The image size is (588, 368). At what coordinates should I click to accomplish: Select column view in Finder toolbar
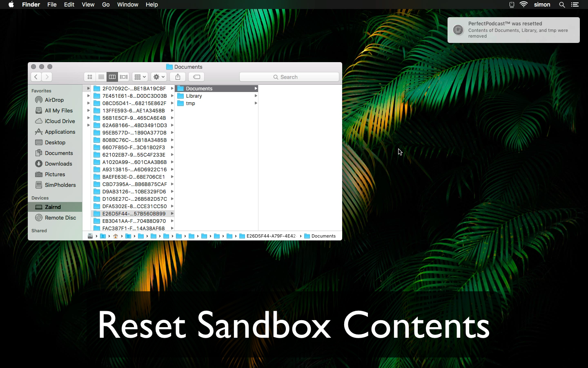click(112, 77)
